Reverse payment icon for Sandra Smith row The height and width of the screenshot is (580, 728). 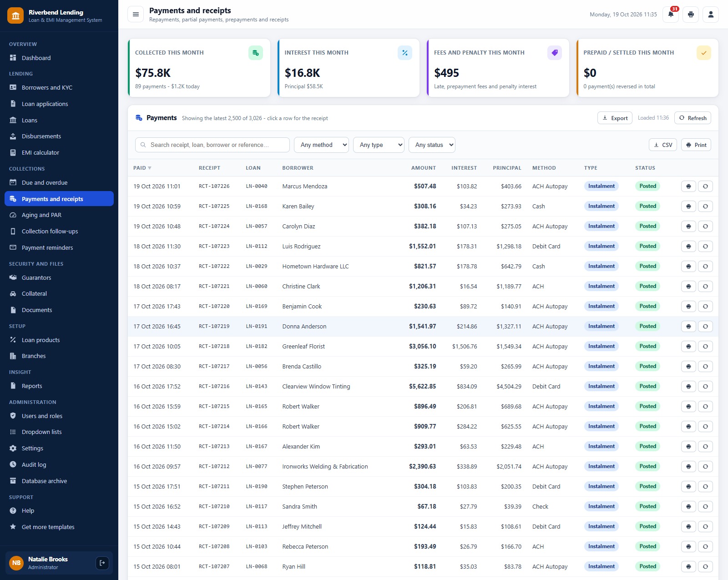(x=705, y=507)
